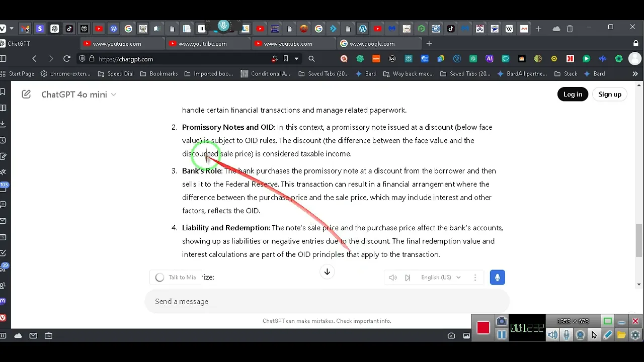The width and height of the screenshot is (644, 362).
Task: Click the browser Back button
Action: pos(34,59)
